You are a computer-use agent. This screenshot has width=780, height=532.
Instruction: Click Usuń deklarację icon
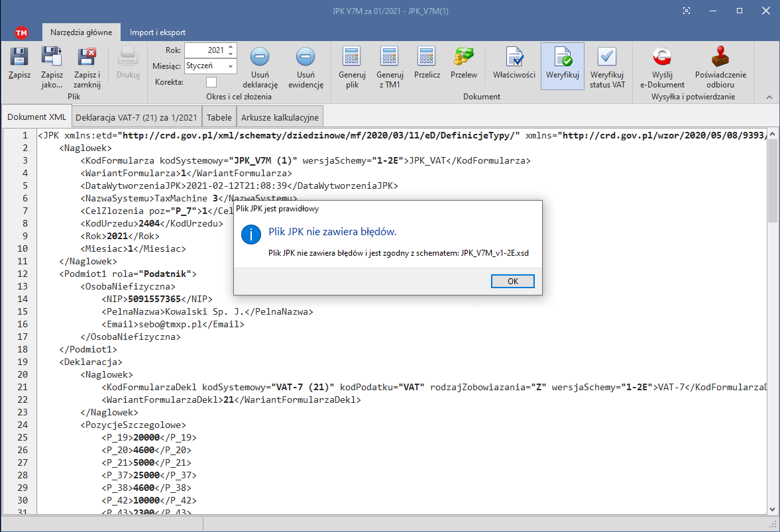point(260,58)
